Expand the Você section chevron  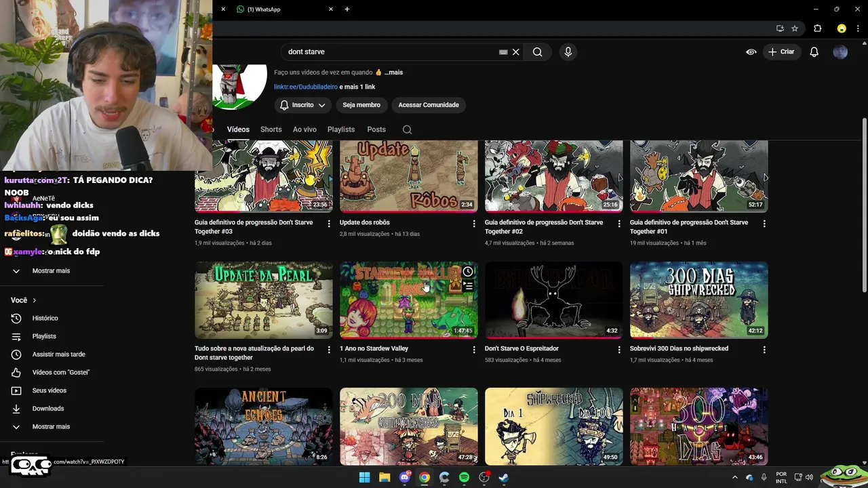click(34, 300)
